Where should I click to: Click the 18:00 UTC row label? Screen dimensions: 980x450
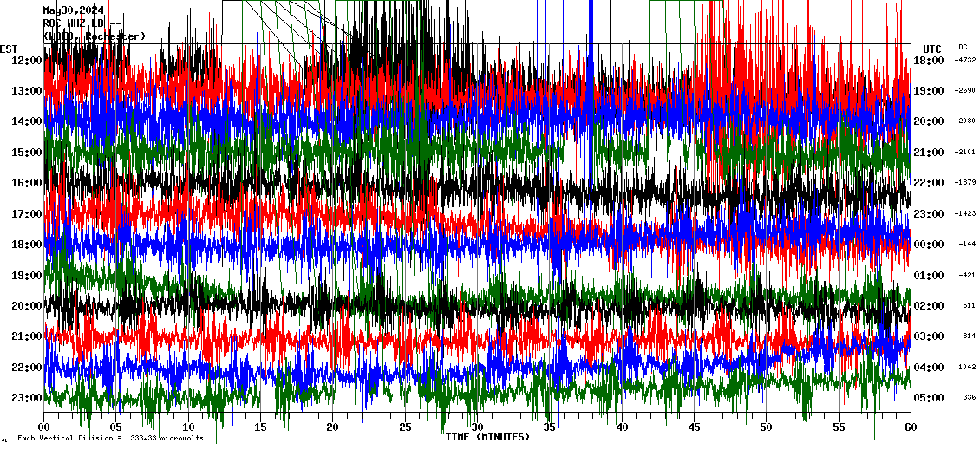[x=929, y=61]
